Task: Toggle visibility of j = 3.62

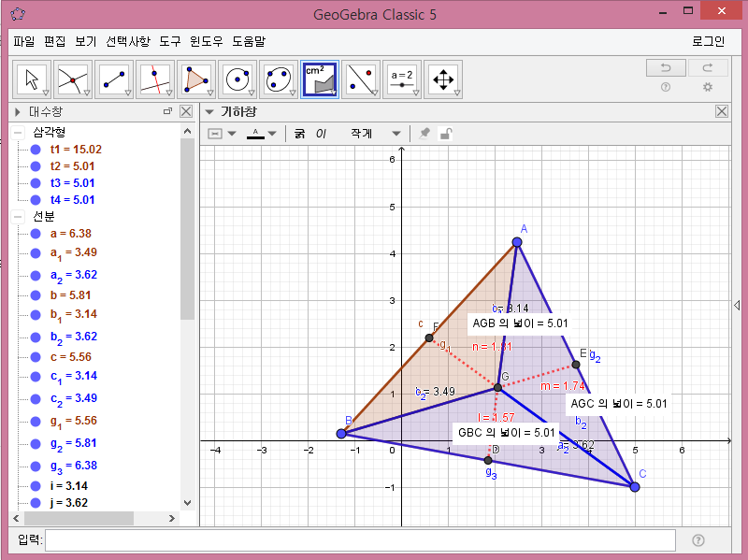Action: coord(36,503)
